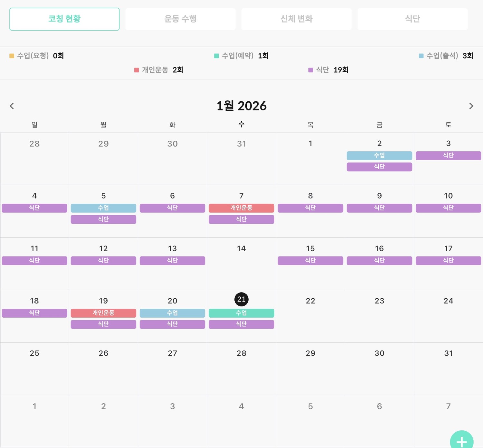This screenshot has height=448, width=483.
Task: Click the yellow 수업(요청) legend swatch
Action: 12,56
